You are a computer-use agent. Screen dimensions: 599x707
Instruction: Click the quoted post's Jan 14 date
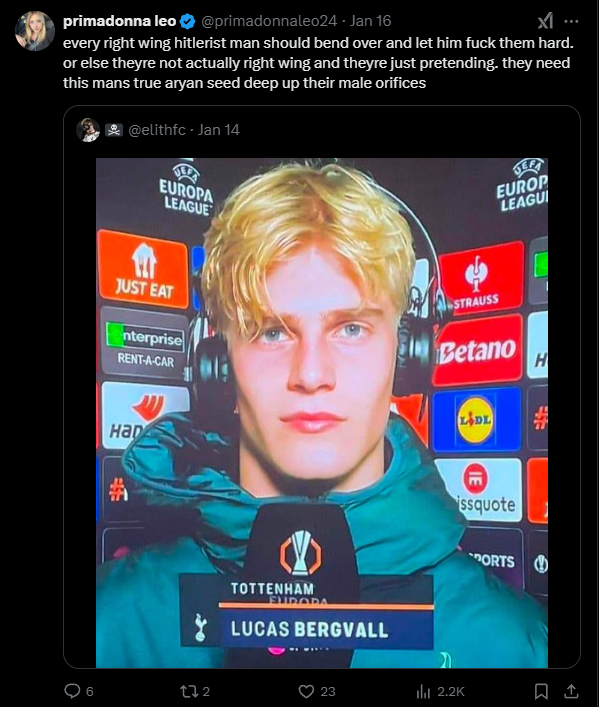tap(218, 130)
